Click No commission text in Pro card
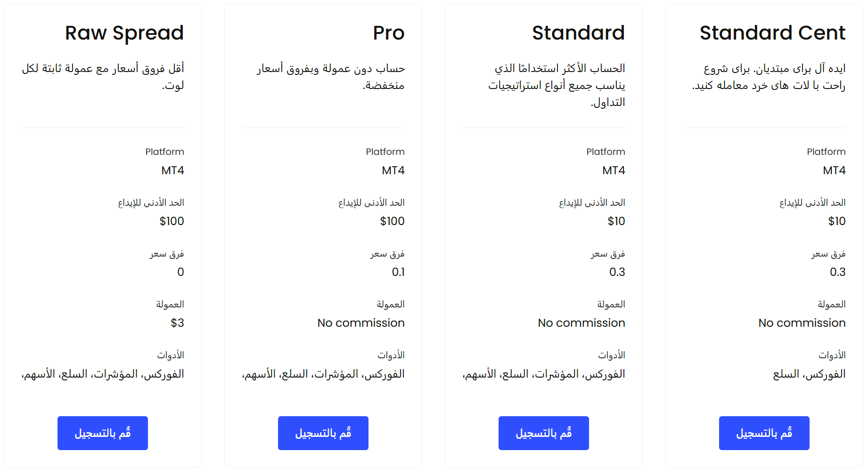 click(x=361, y=323)
